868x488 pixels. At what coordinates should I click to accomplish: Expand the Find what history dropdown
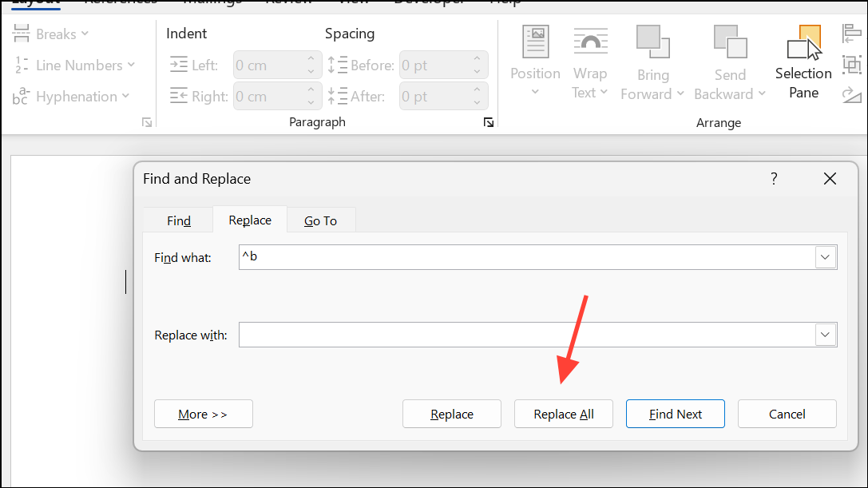pyautogui.click(x=825, y=257)
